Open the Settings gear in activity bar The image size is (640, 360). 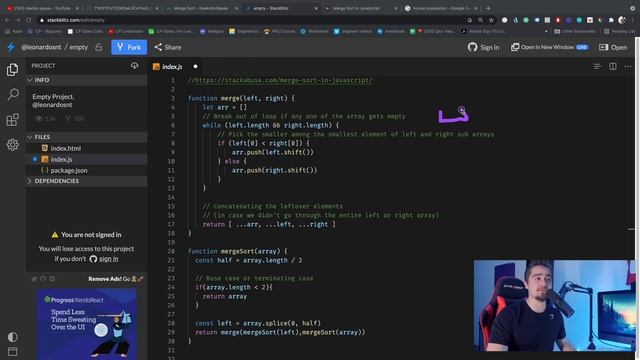coord(12,144)
